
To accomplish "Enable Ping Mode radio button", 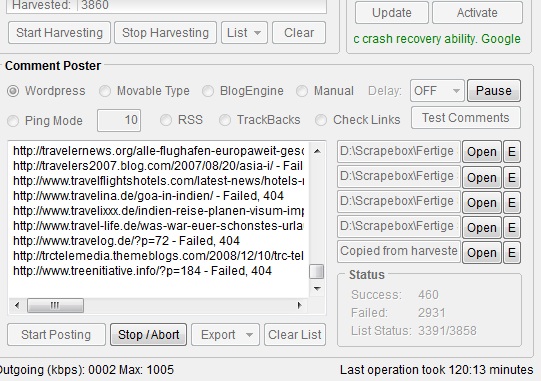I will pos(13,121).
